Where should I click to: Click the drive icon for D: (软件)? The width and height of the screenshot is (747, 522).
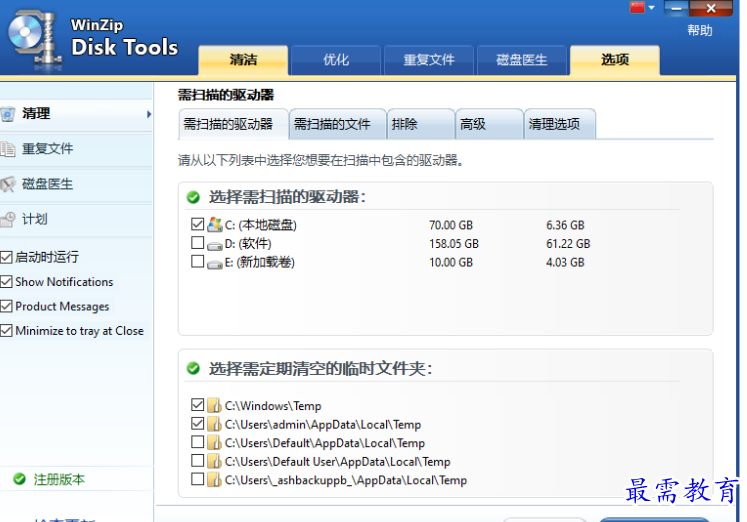pos(215,245)
